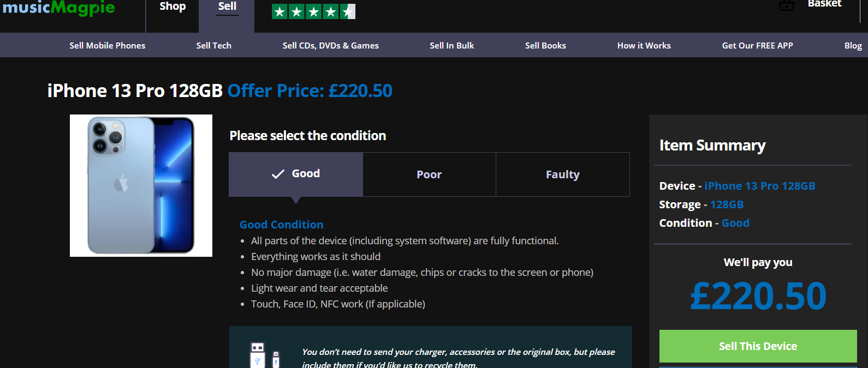Switch to the Sell tab

tap(227, 7)
